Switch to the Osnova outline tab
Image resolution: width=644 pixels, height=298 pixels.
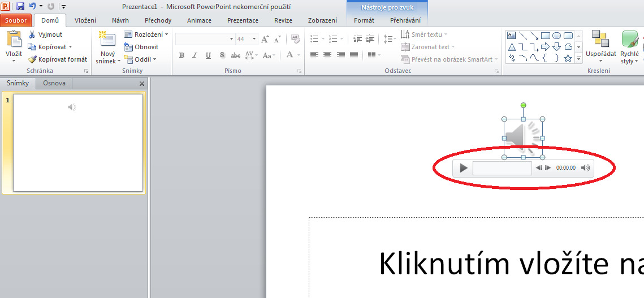(x=54, y=83)
